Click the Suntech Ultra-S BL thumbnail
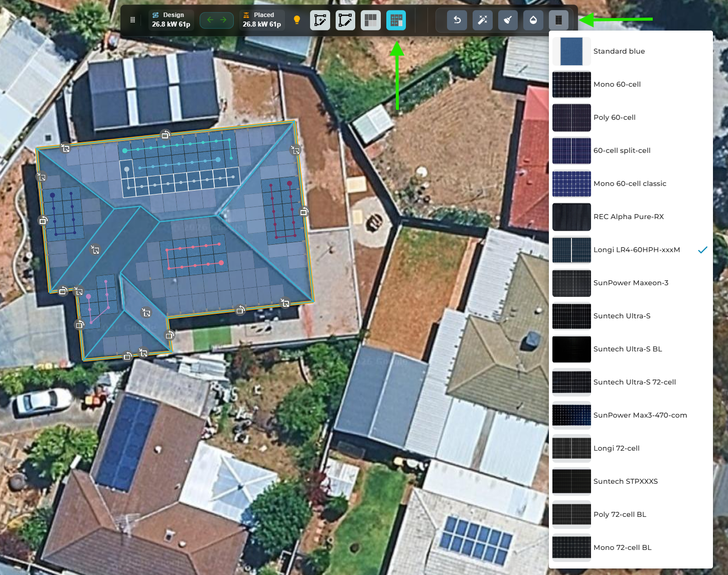The image size is (728, 575). (571, 349)
